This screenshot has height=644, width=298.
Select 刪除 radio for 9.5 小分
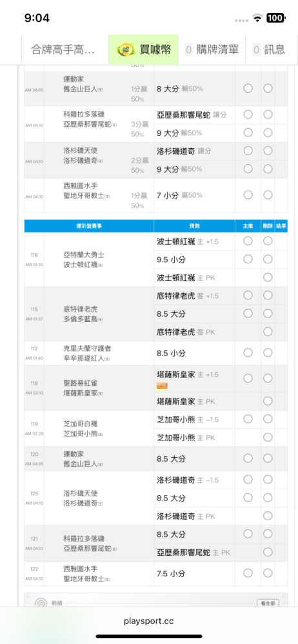point(268,259)
